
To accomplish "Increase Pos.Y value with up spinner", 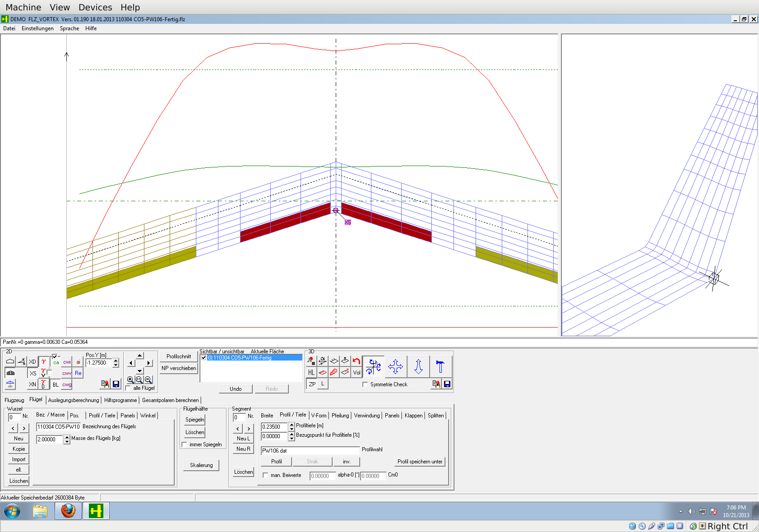I will 116,361.
